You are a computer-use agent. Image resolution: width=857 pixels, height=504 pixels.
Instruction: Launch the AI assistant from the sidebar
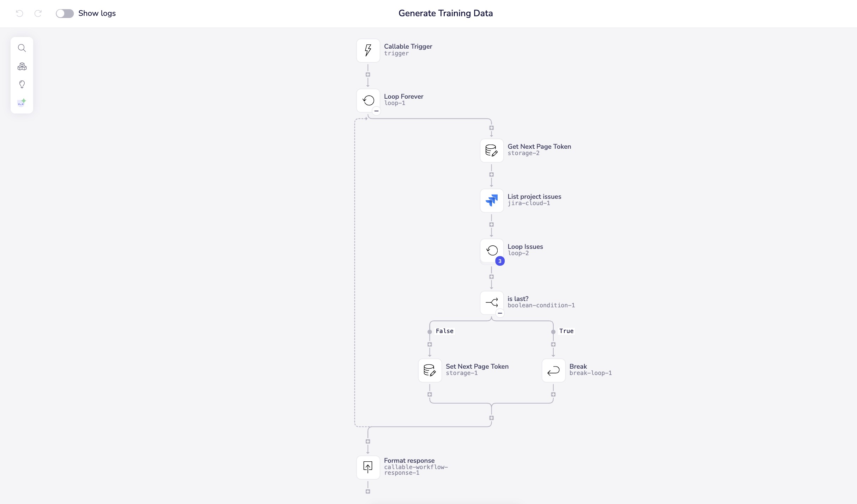[22, 103]
